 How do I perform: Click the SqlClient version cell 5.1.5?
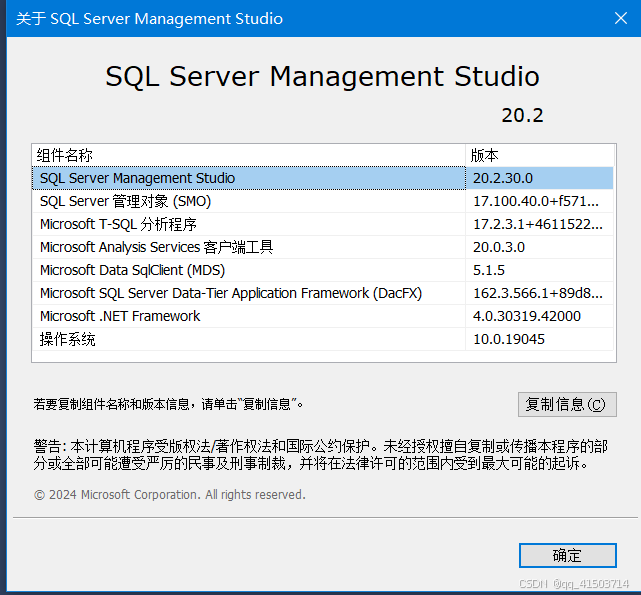489,270
